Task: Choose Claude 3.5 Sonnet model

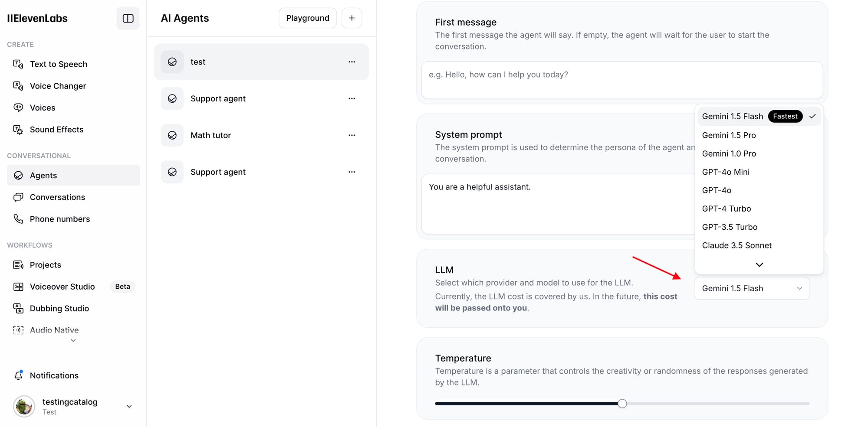Action: tap(736, 245)
